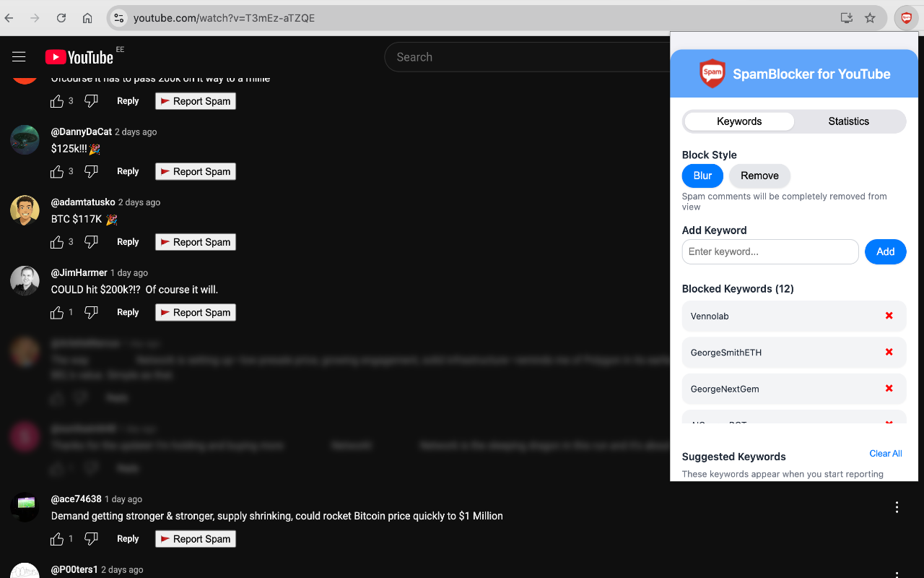
Task: Remove the Vennolab blocked keyword
Action: click(889, 316)
